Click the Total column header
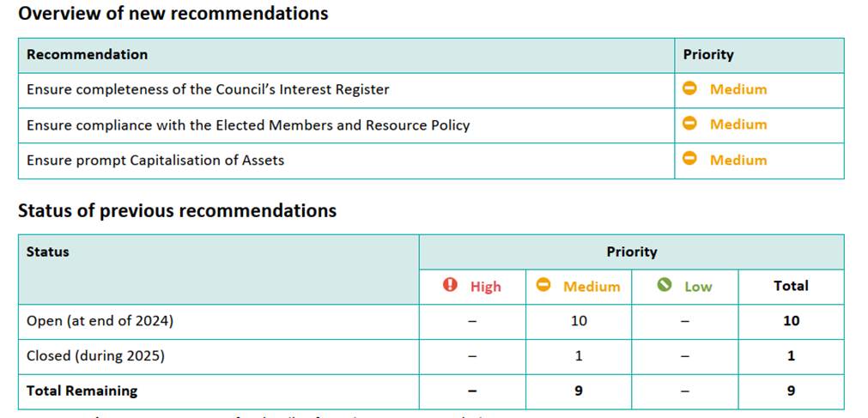The image size is (868, 418). click(x=791, y=286)
